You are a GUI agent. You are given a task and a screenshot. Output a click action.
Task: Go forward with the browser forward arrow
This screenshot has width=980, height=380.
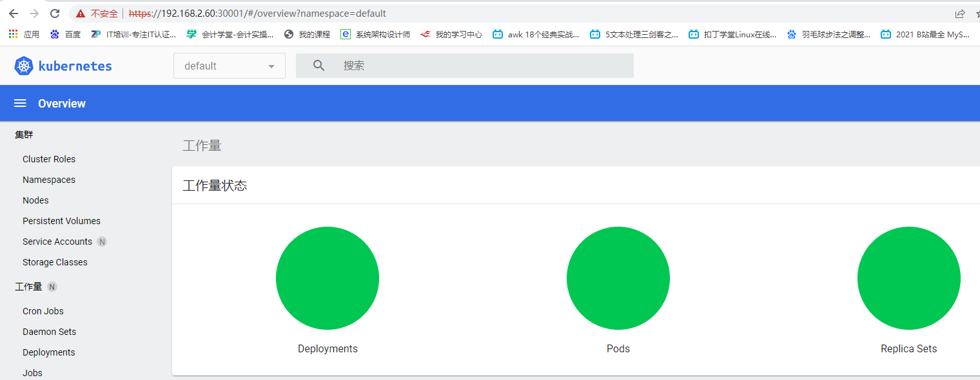click(x=34, y=14)
